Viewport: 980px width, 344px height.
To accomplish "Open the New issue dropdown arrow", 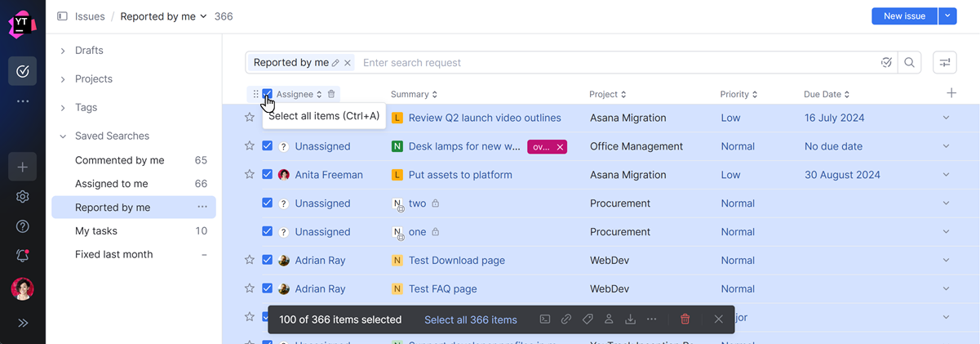I will pyautogui.click(x=947, y=16).
